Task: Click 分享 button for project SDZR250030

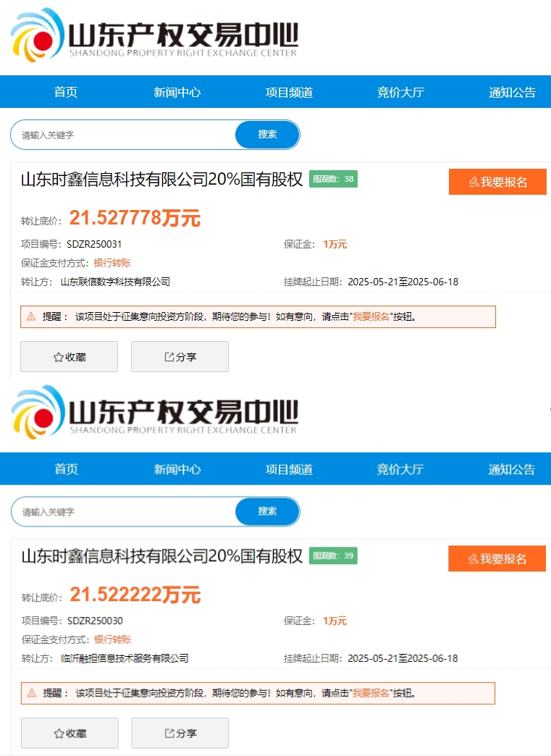Action: (x=180, y=734)
